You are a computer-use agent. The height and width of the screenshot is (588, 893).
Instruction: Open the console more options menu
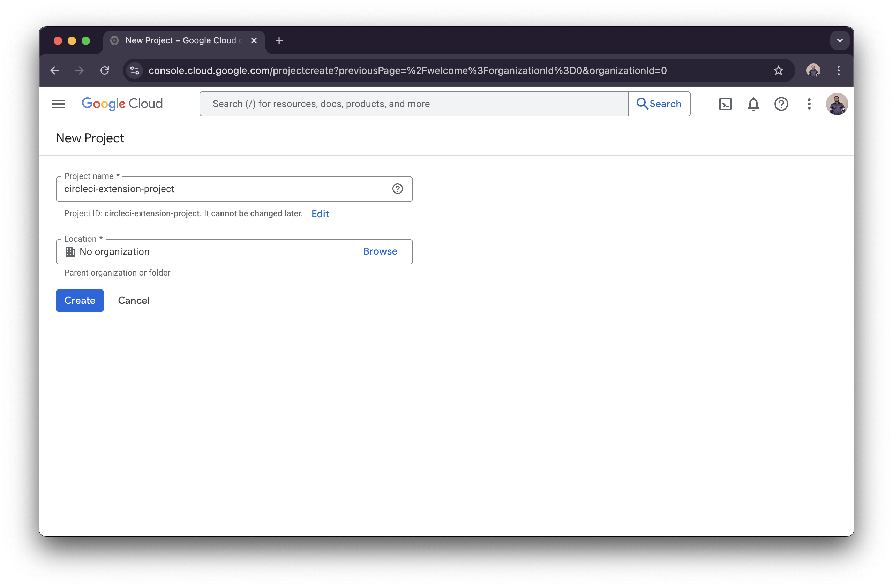point(809,104)
